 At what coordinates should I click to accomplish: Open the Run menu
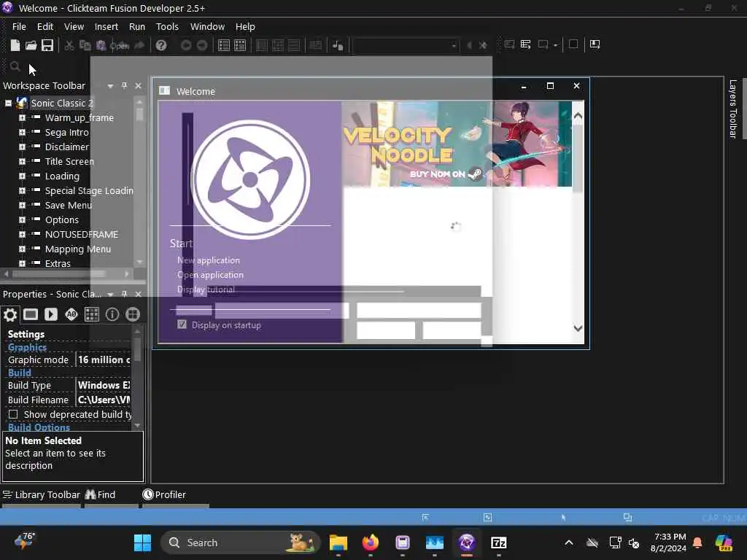(136, 27)
